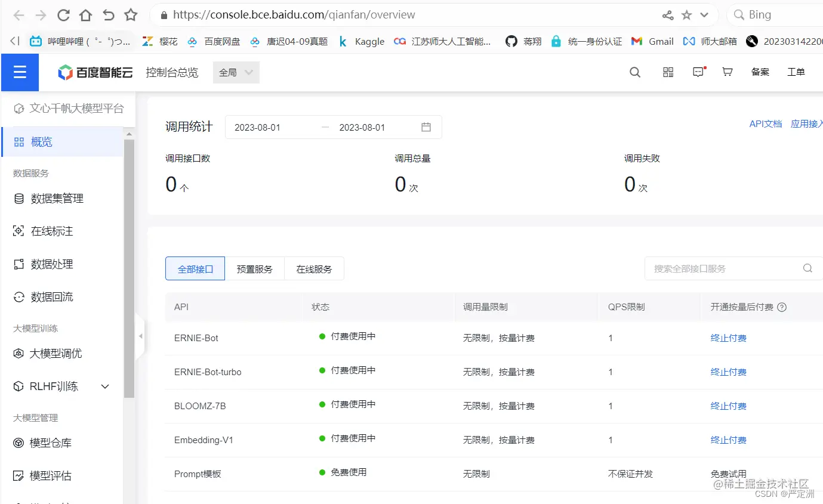Open the shopping cart icon

(x=727, y=72)
